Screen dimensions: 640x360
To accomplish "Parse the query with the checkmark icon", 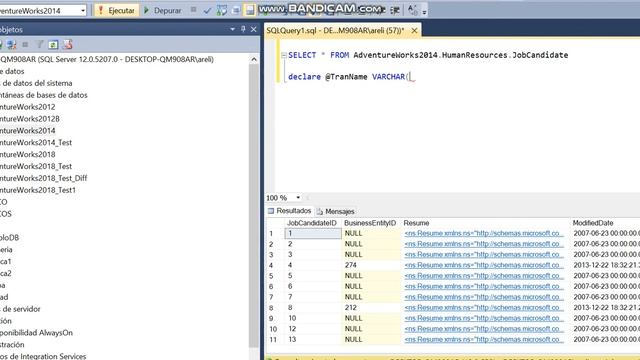I will (207, 11).
